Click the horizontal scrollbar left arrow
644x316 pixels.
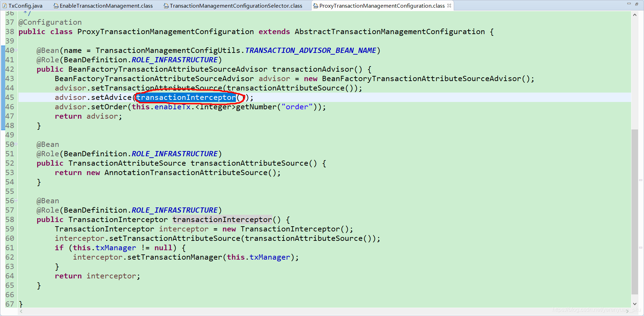click(x=21, y=311)
